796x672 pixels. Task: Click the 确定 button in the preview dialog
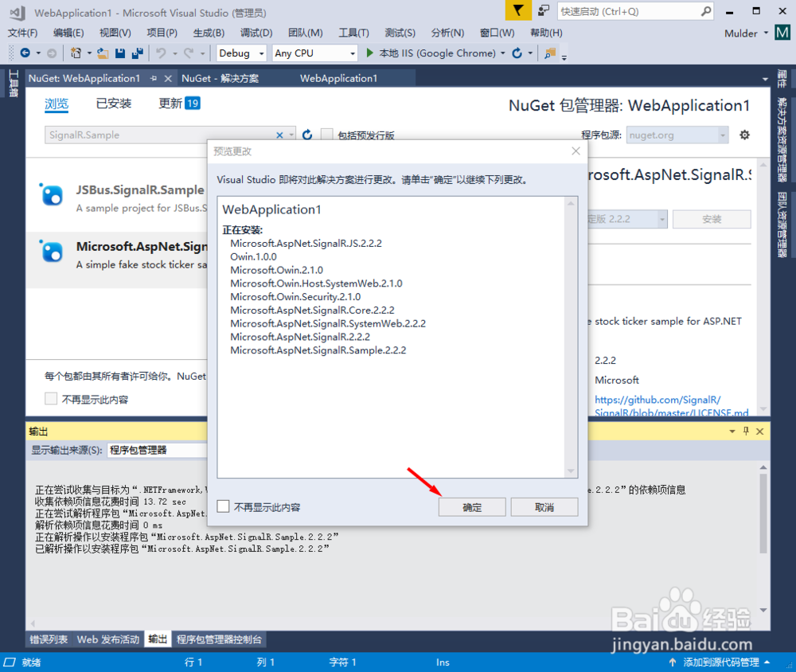[x=471, y=506]
